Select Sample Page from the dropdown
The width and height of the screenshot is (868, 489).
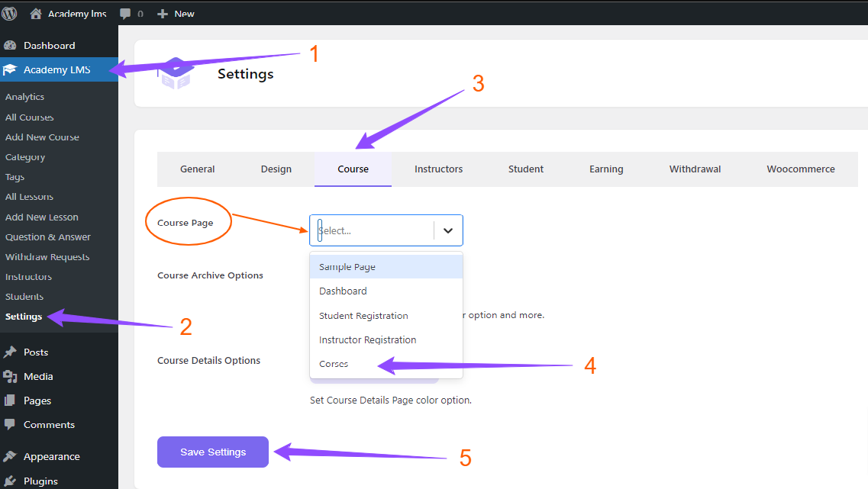[x=386, y=267]
